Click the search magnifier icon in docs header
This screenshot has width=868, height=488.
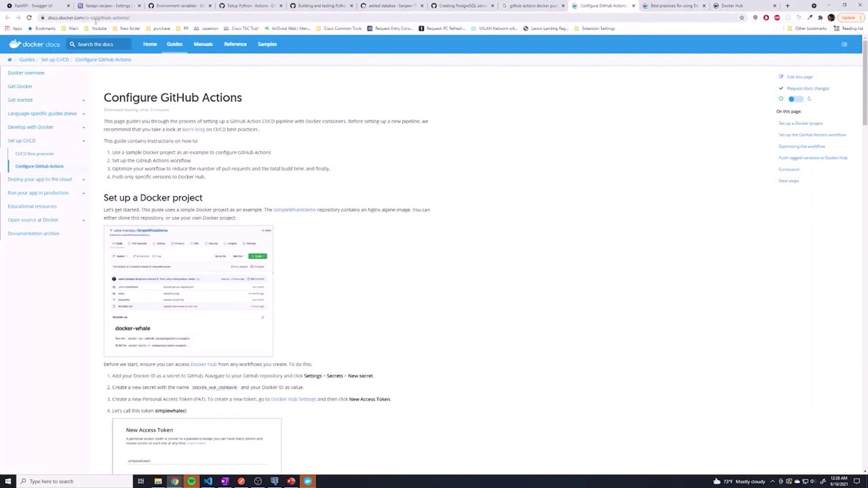[x=72, y=44]
